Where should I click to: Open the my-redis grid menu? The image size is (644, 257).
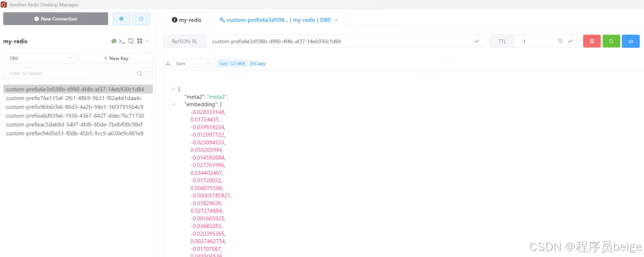click(140, 41)
